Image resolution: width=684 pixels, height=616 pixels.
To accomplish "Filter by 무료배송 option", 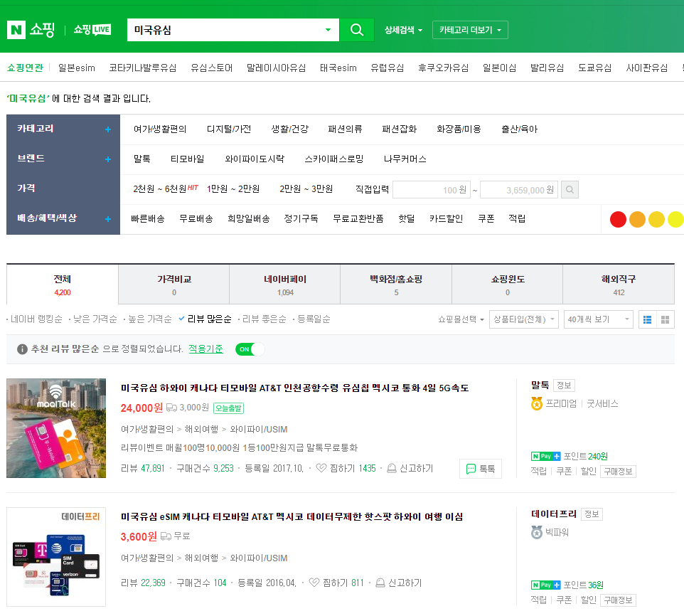I will [x=196, y=218].
